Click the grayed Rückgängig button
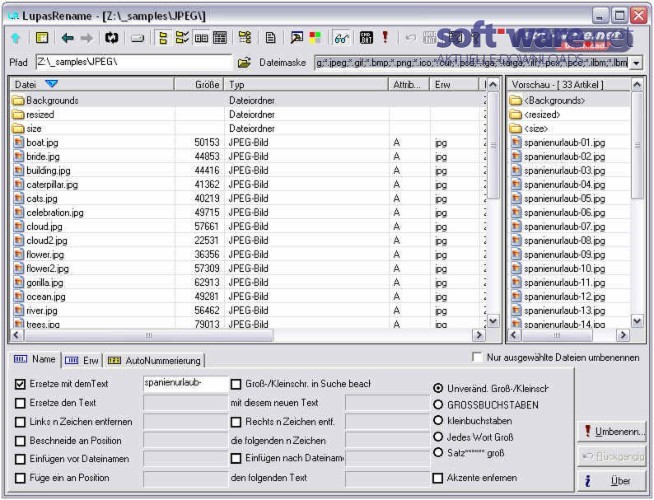 point(612,457)
